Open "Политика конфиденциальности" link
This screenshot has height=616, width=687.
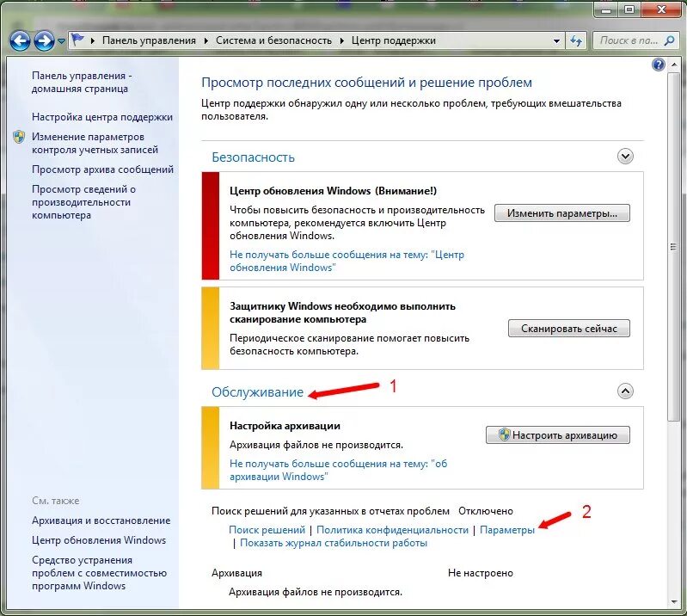click(392, 530)
